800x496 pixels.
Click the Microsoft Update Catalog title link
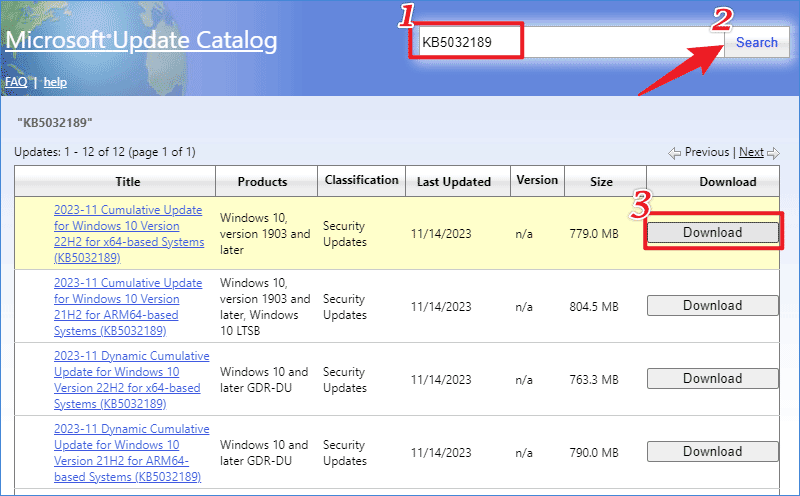pyautogui.click(x=141, y=41)
